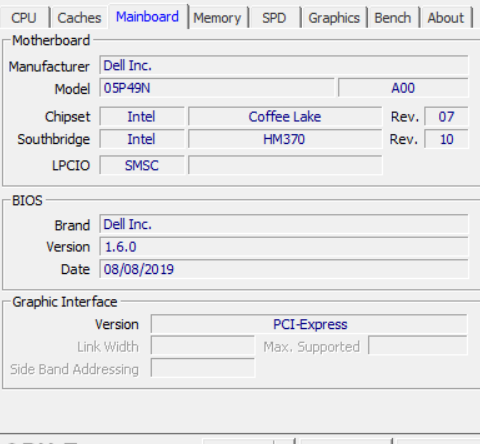Open the Caches tab
This screenshot has height=444, width=480.
coord(79,18)
